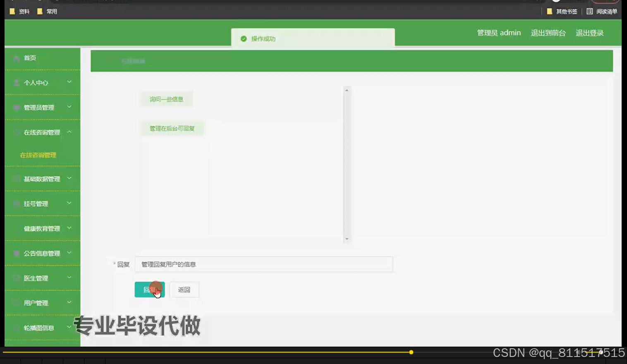
Task: Click the 基础数据管理 sidebar icon
Action: point(16,179)
